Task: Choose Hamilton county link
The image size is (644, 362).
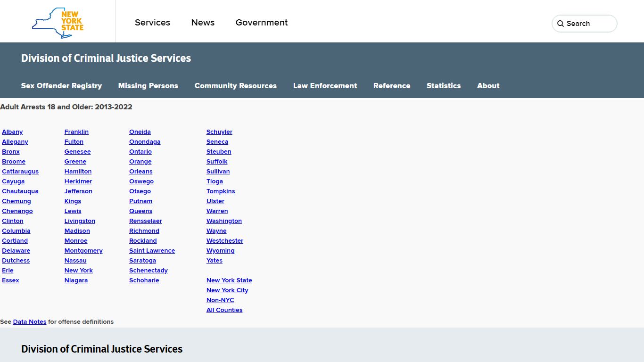Action: tap(78, 172)
